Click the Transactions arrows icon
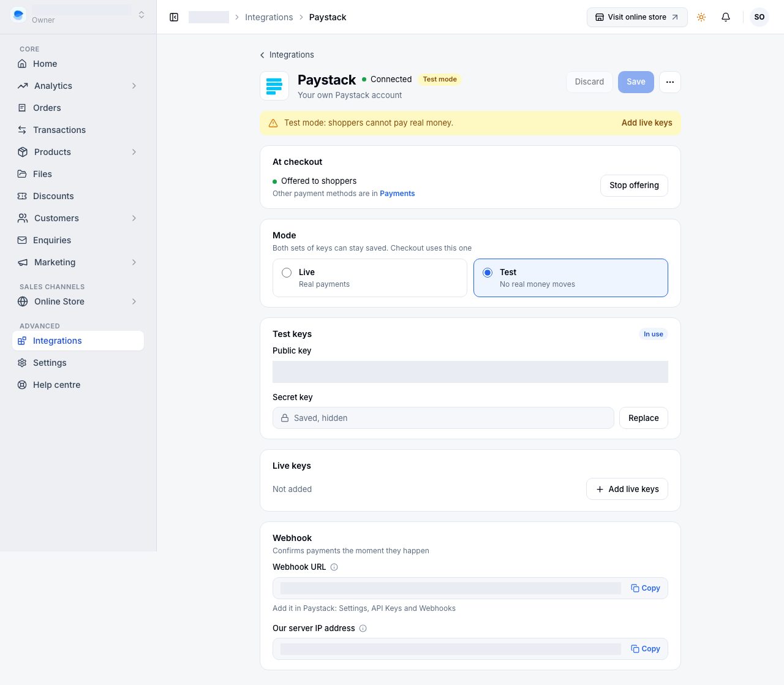784x685 pixels. (22, 130)
